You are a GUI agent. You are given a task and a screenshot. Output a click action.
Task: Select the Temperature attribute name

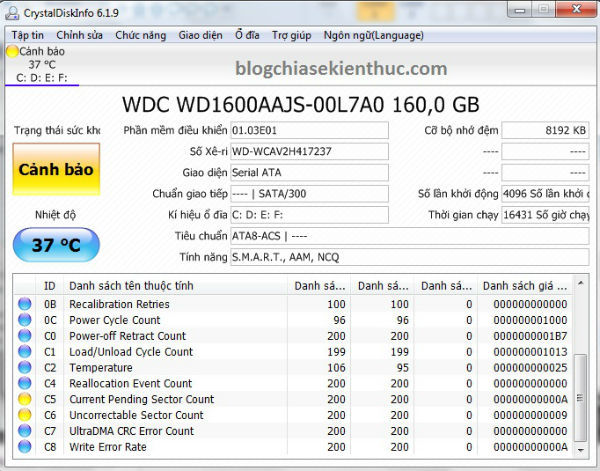[101, 368]
